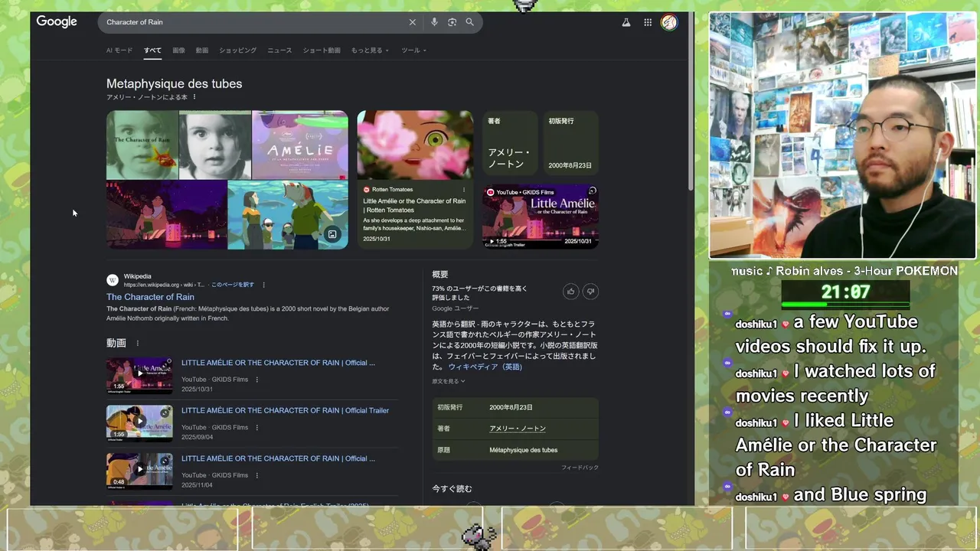The image size is (980, 551).
Task: Switch to the 動画 search tab
Action: [202, 51]
